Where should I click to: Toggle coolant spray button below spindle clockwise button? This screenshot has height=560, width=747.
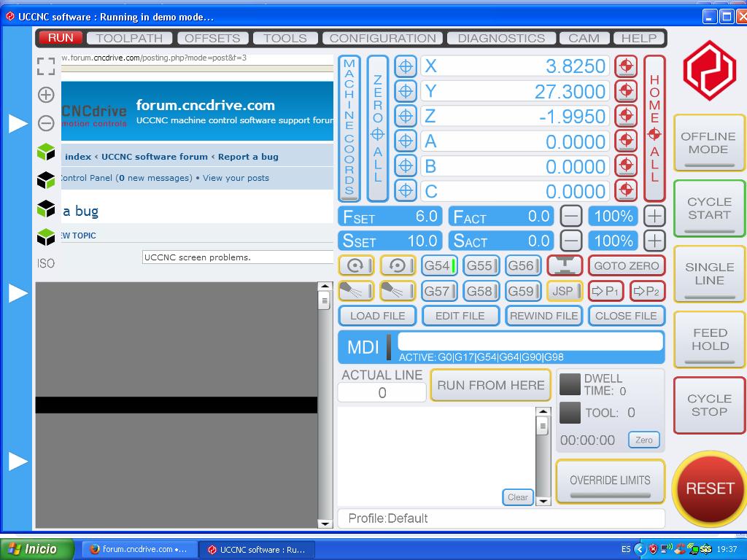(356, 291)
